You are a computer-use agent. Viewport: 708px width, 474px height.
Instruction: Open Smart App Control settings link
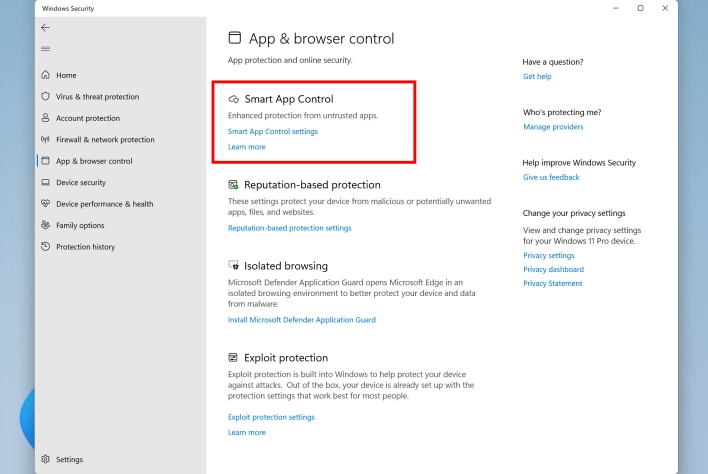273,131
